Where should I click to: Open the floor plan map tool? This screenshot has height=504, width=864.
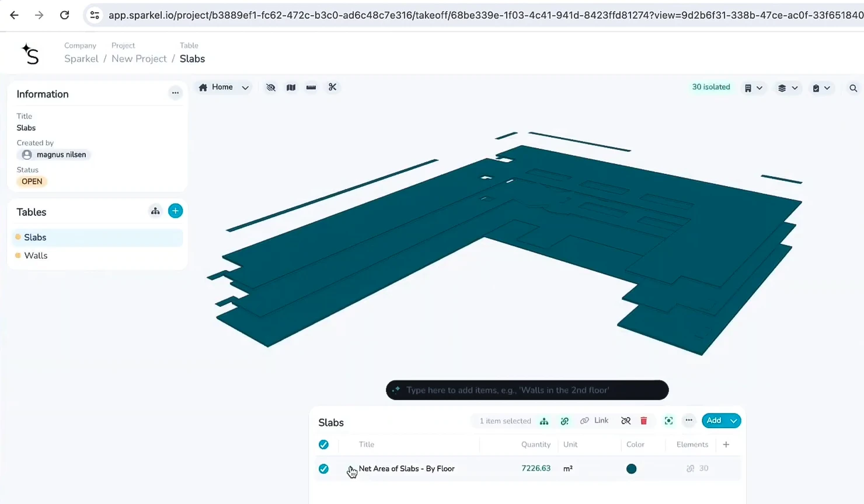point(291,87)
